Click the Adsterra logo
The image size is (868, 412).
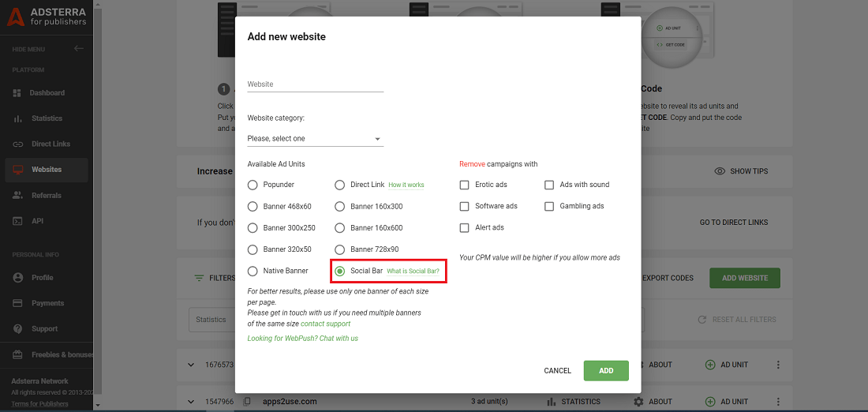[47, 17]
